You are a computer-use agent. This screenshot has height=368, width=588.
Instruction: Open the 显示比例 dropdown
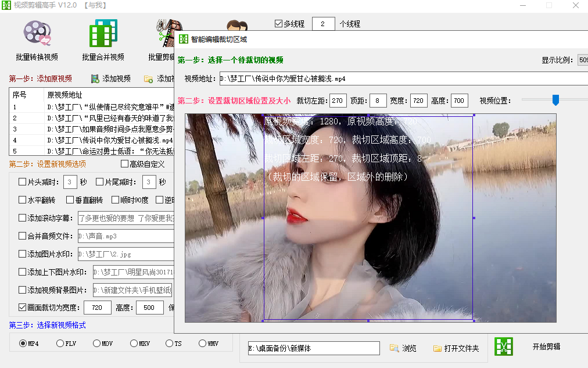pos(583,60)
